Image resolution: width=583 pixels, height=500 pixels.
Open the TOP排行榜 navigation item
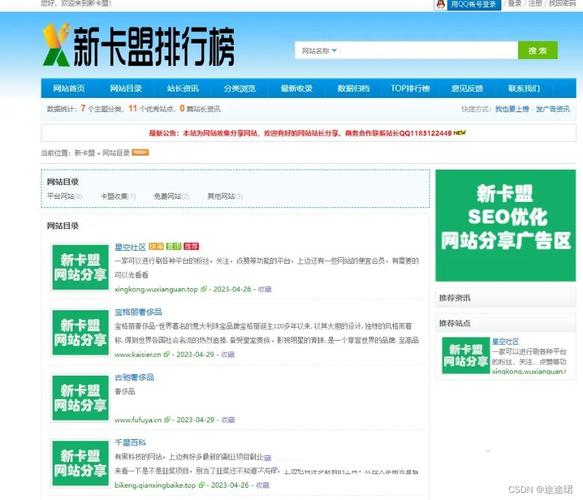[x=410, y=88]
